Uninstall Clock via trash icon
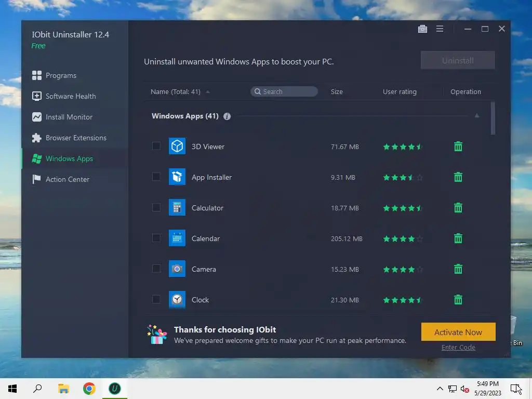Screen dimensions: 532x399 [x=458, y=300]
